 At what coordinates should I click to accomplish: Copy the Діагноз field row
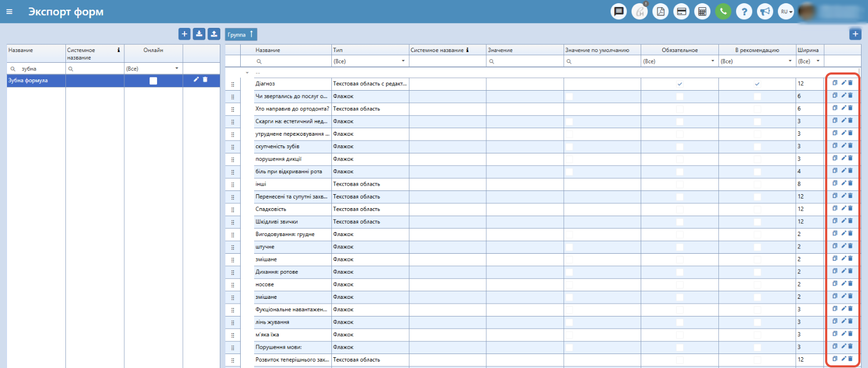pos(835,83)
